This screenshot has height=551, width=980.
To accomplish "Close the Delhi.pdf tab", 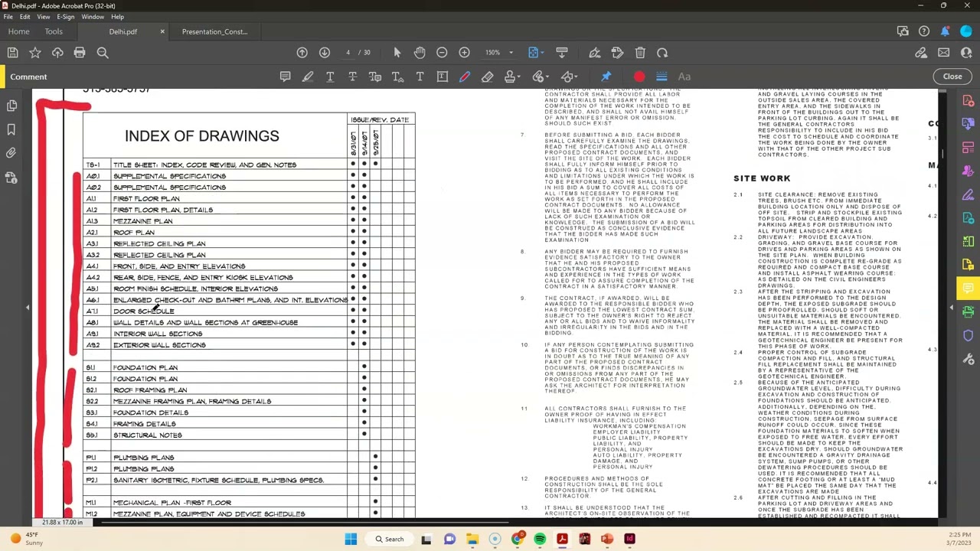I will 162,31.
